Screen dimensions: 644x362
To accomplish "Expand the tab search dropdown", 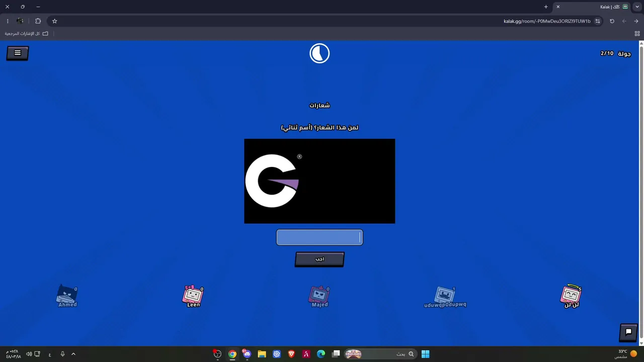I will tap(637, 7).
